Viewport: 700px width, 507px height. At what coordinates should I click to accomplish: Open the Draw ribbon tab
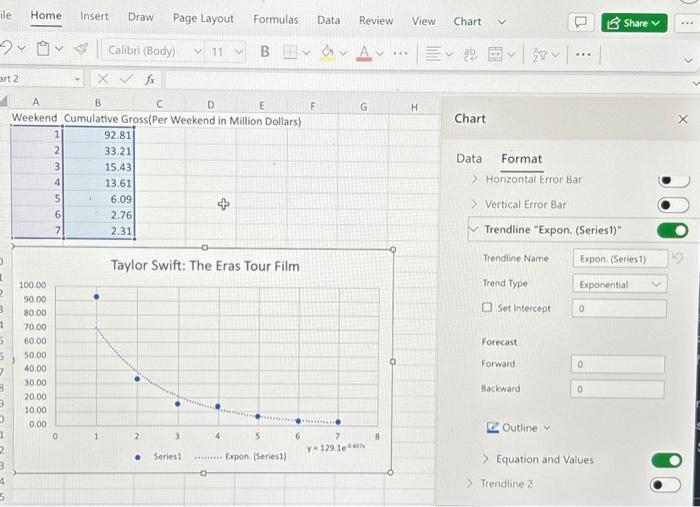click(x=141, y=17)
